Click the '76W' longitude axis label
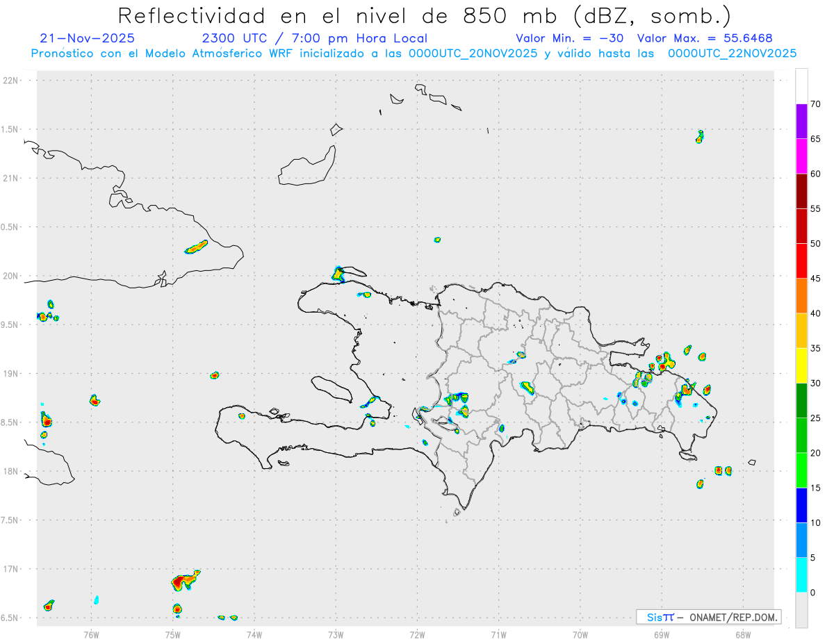 91,634
